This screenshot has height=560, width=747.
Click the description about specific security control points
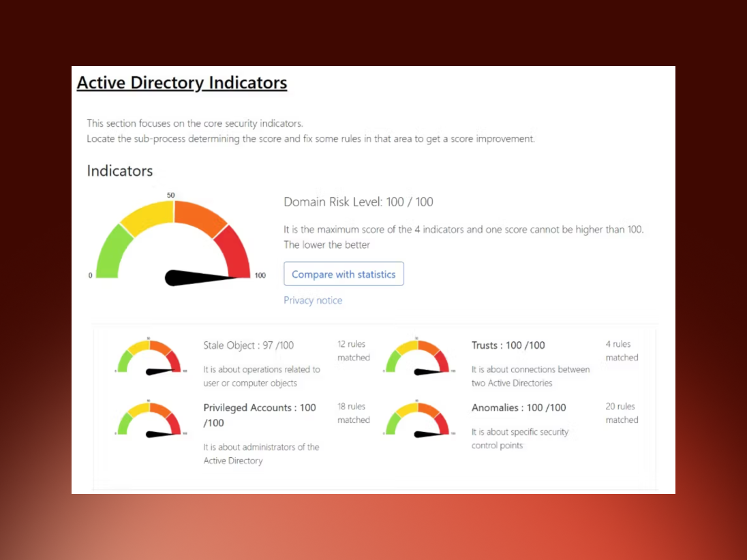tap(520, 439)
